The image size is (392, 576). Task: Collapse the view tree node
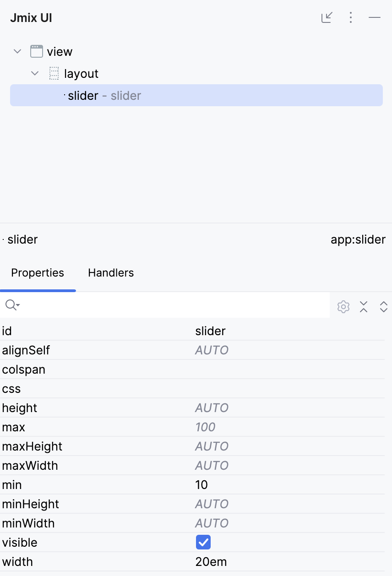coord(17,51)
